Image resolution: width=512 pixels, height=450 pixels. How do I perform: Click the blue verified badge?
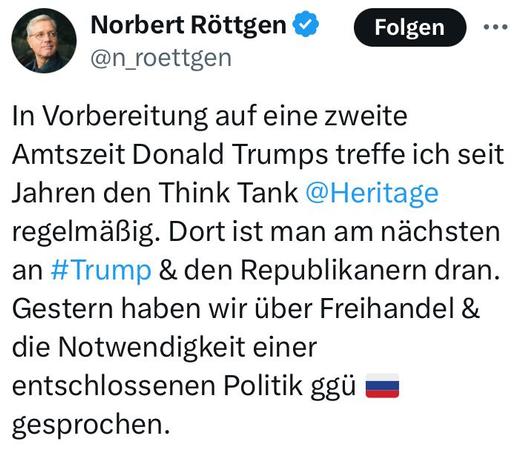305,24
